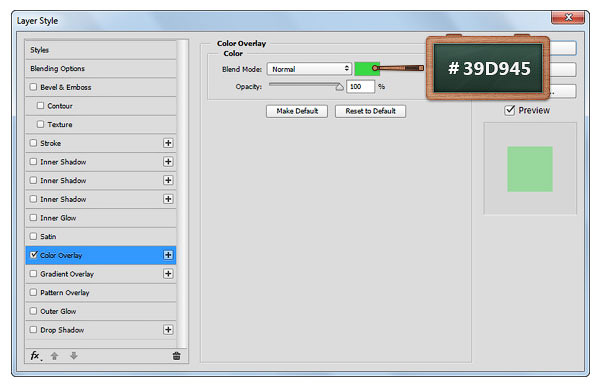Enable the Inner Glow checkbox
The width and height of the screenshot is (600, 387).
(x=33, y=217)
